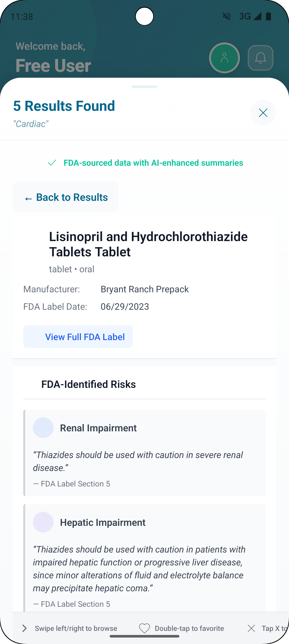Tap the Lisinopril and Hydrochlorothiazide title
The image size is (289, 644).
coord(148,244)
